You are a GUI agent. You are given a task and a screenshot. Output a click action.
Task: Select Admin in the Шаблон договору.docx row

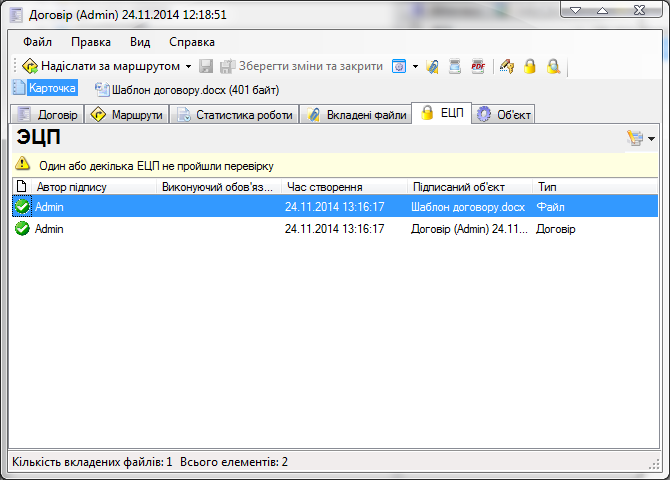(x=50, y=207)
